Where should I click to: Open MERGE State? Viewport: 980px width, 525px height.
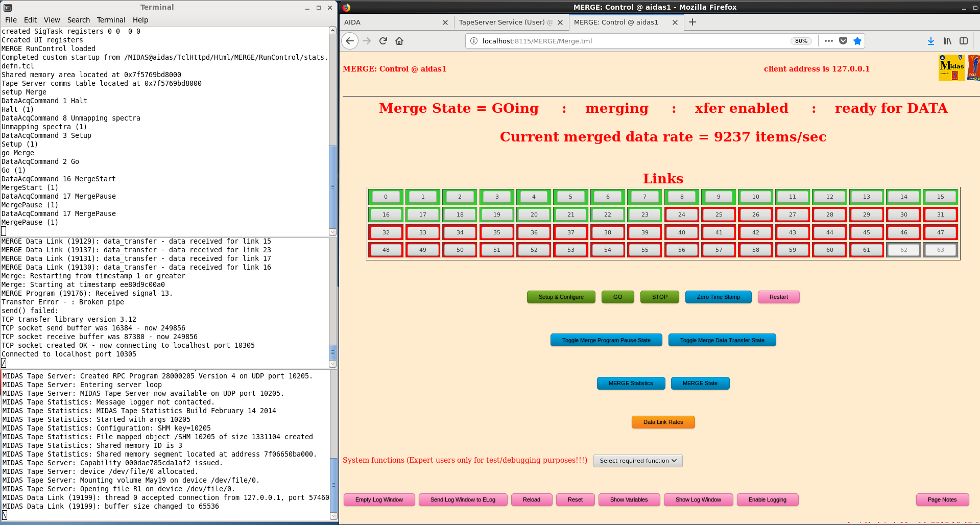click(700, 383)
